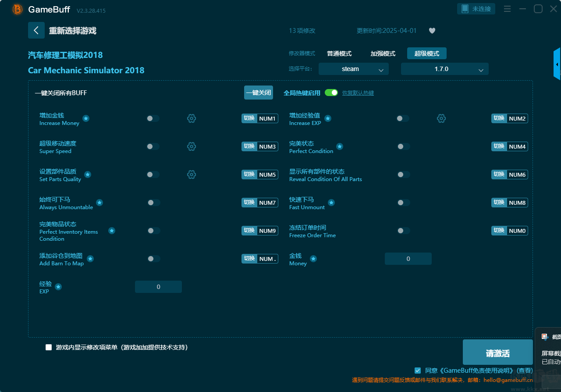Enable Add Barn To Map switch

(x=154, y=259)
